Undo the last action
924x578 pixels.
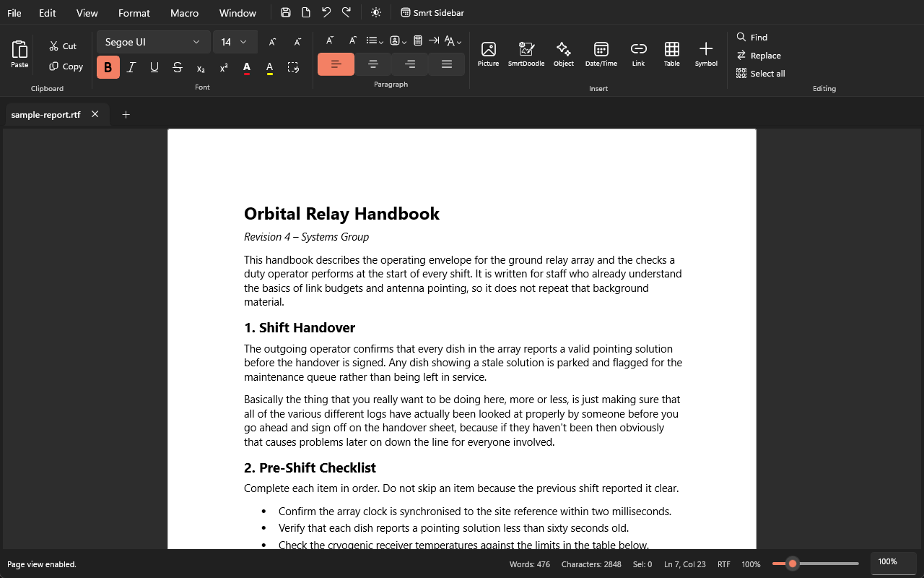coord(326,12)
